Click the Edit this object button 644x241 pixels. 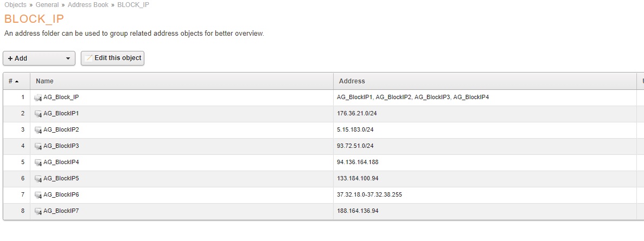(x=112, y=58)
